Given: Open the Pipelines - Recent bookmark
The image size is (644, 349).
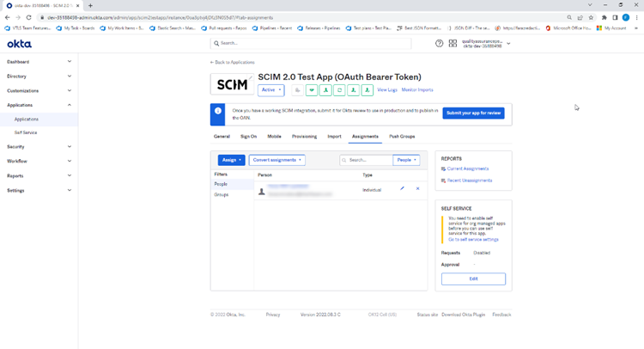Looking at the screenshot, I should point(272,28).
